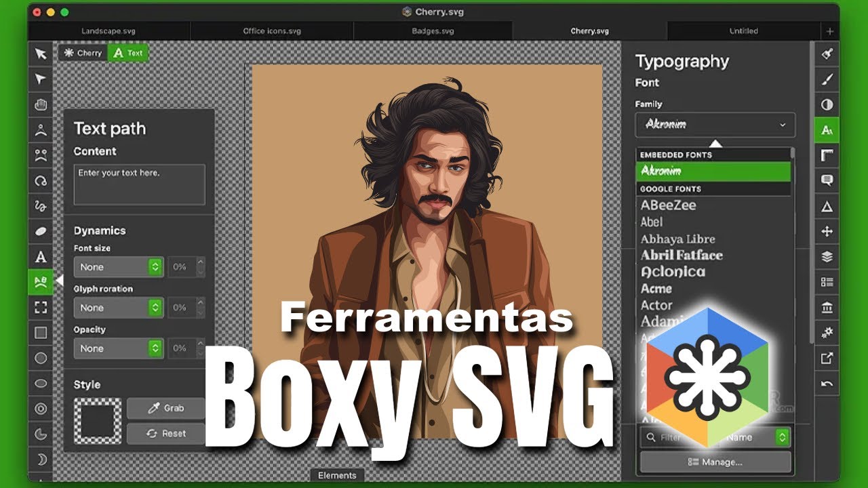This screenshot has height=488, width=868.
Task: Open the Generators gears panel
Action: coord(827,333)
